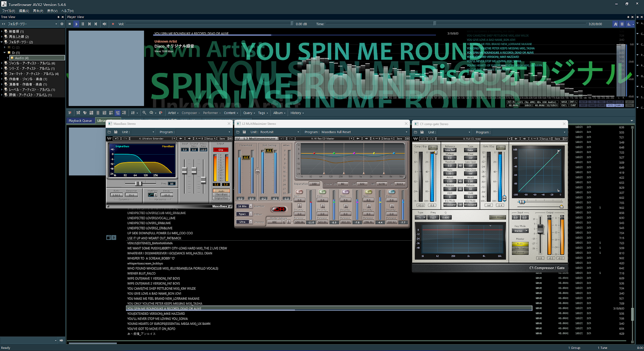The width and height of the screenshot is (644, 351).
Task: Open the Type1 Dither dropdown
Action: coord(244,214)
